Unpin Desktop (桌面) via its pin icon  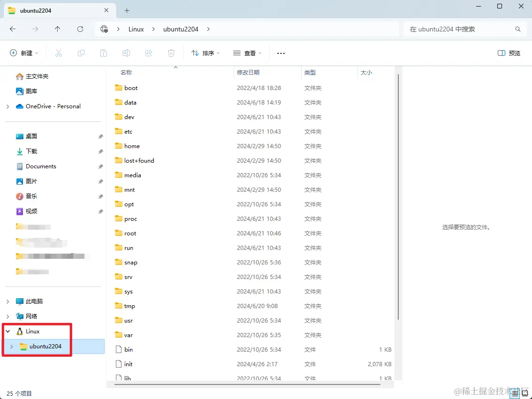[101, 136]
